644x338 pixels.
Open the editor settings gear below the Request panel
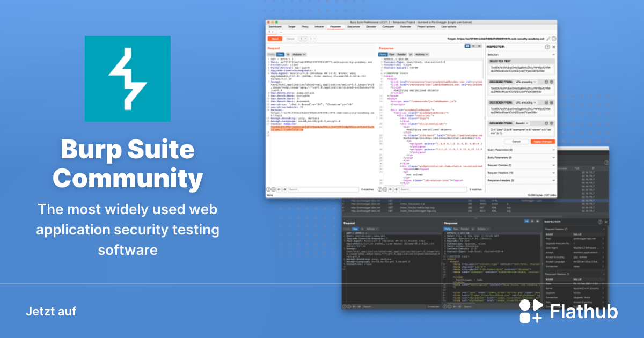click(x=273, y=189)
